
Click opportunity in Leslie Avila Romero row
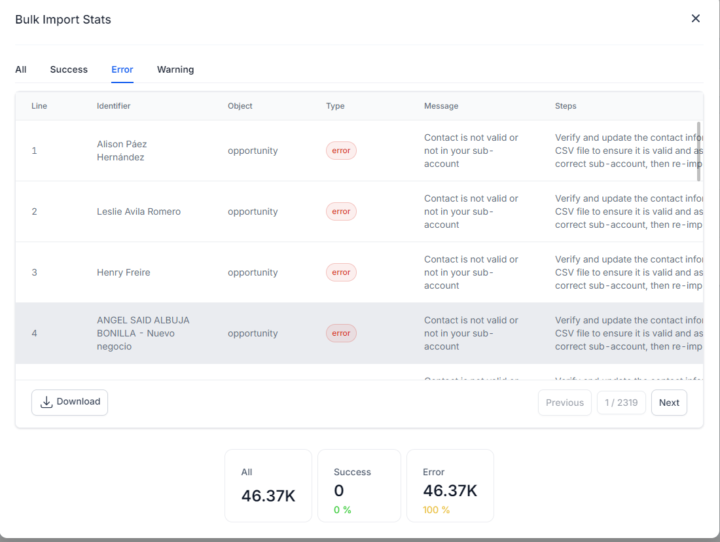pos(253,211)
